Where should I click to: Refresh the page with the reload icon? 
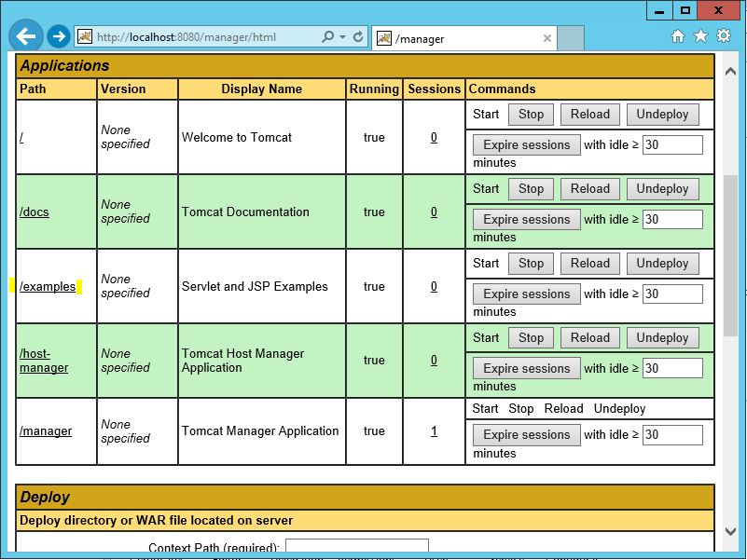pyautogui.click(x=358, y=36)
